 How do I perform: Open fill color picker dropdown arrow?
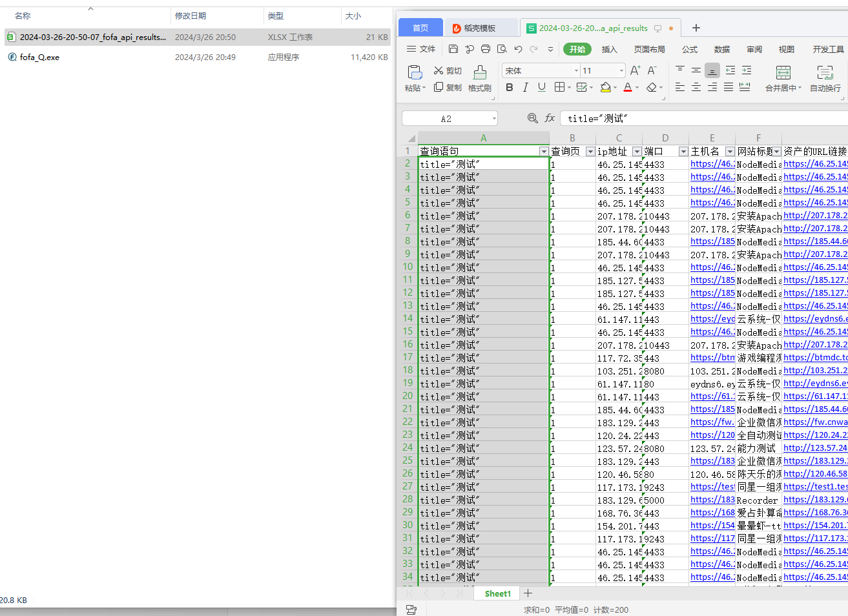615,88
